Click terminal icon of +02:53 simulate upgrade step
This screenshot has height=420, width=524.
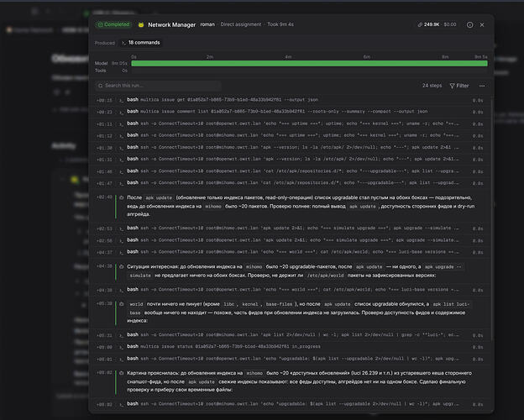122,228
